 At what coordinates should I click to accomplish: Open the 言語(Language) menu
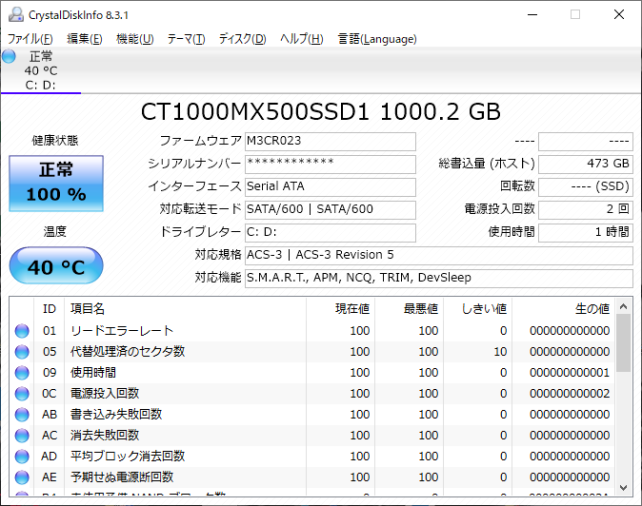coord(377,39)
